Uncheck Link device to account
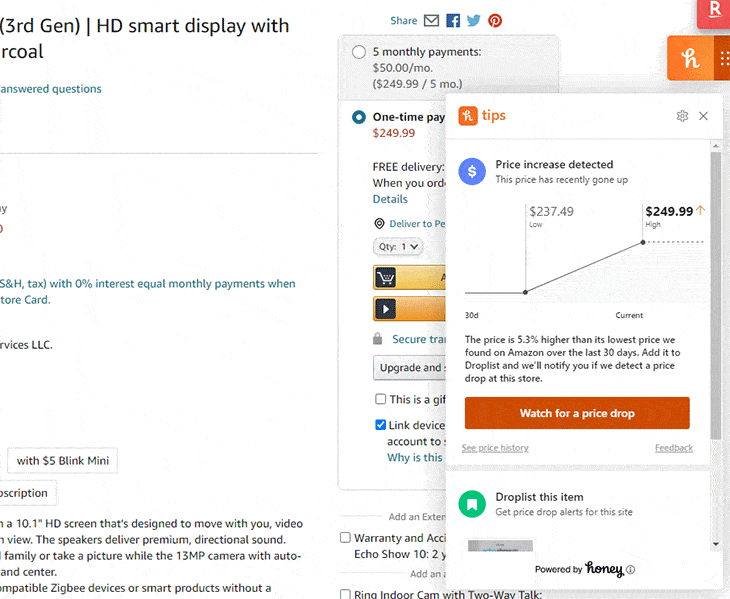The image size is (730, 599). tap(380, 424)
